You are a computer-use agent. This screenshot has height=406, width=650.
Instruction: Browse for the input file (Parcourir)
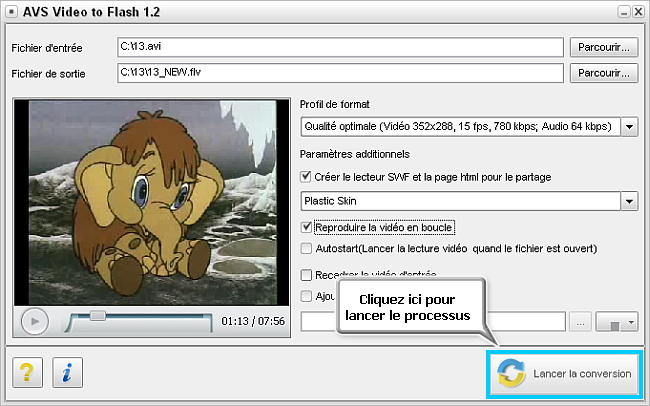pyautogui.click(x=604, y=47)
